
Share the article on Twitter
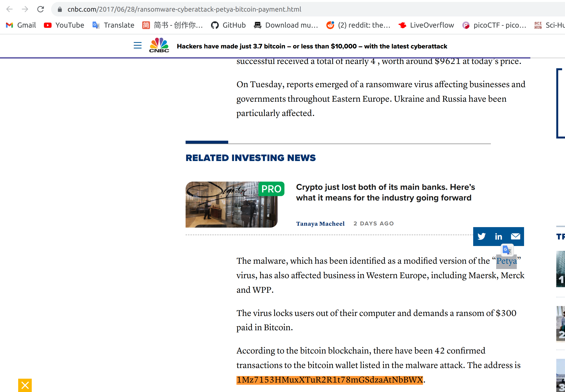(481, 237)
